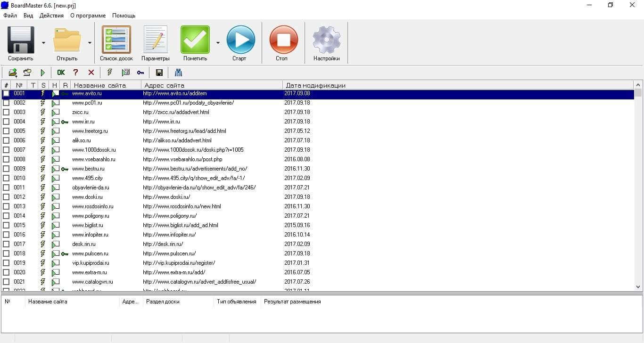
Task: Check the box for row 0007
Action: 6,150
